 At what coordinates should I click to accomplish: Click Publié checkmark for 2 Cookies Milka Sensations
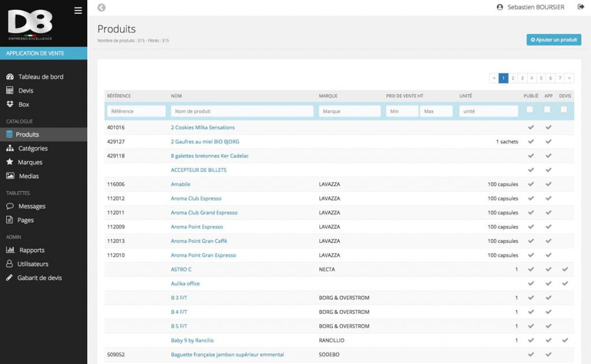pyautogui.click(x=531, y=127)
